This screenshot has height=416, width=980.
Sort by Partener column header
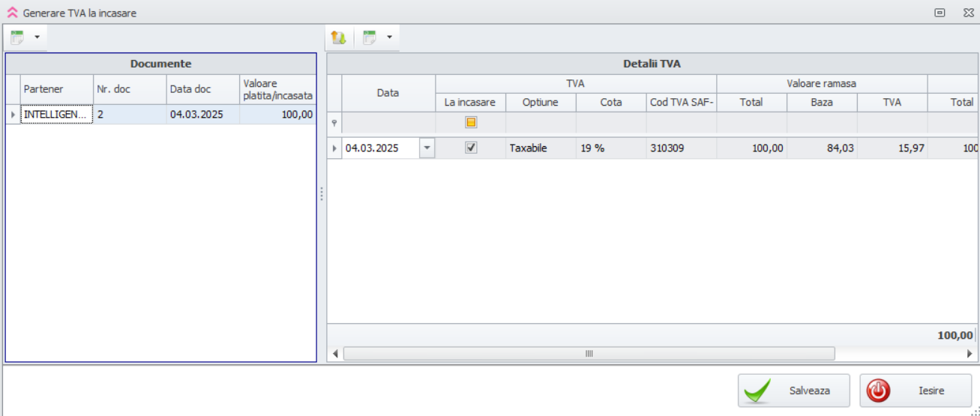click(56, 89)
